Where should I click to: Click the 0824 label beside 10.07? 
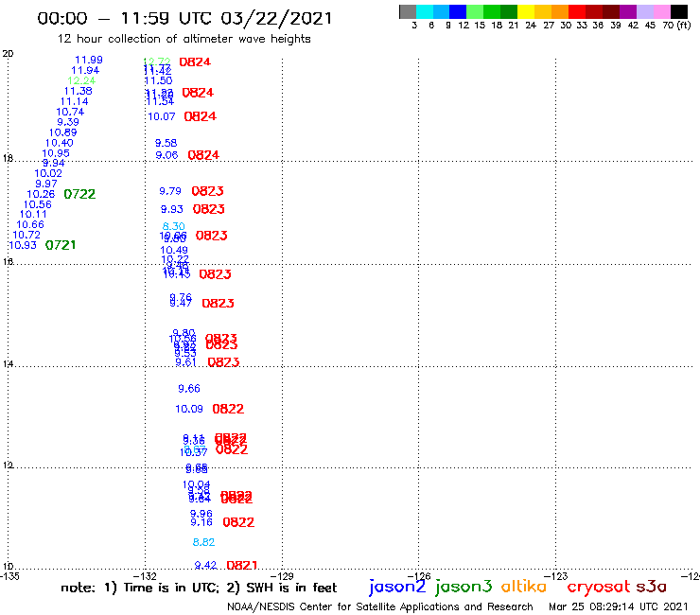[x=200, y=116]
